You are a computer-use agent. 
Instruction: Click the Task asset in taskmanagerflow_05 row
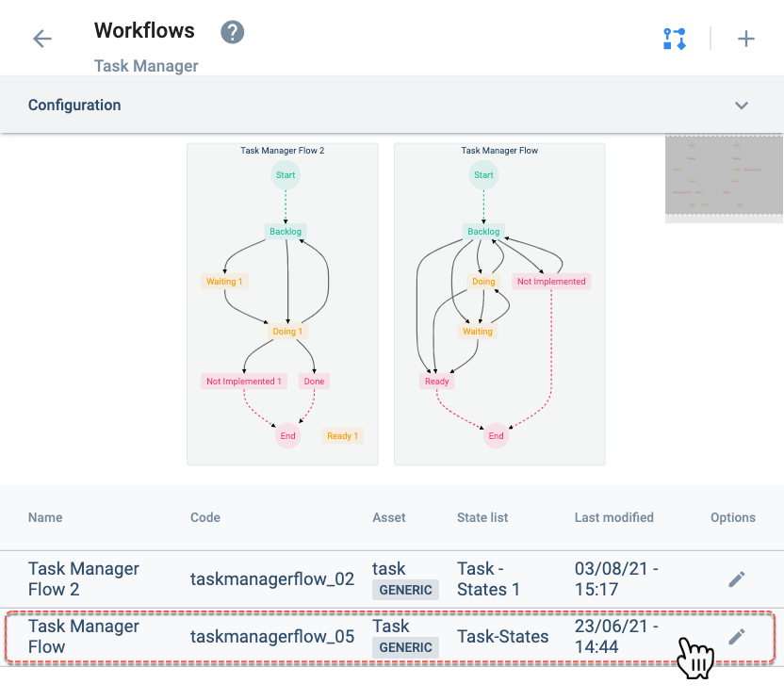390,626
